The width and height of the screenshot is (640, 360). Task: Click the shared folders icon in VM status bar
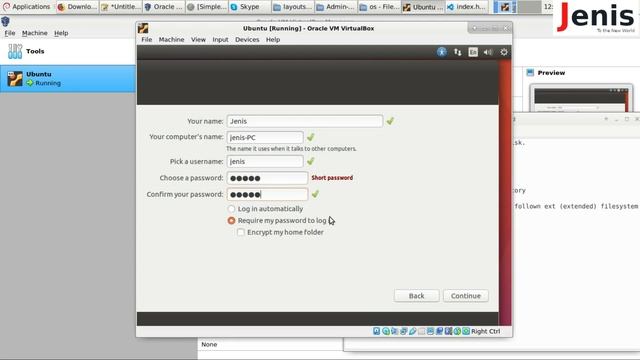(x=422, y=331)
